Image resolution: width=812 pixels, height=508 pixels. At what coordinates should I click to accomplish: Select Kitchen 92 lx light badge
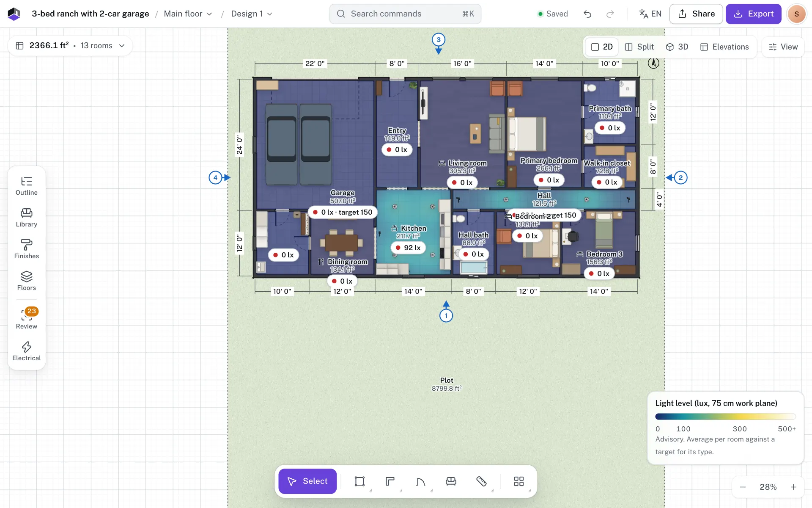(x=408, y=248)
